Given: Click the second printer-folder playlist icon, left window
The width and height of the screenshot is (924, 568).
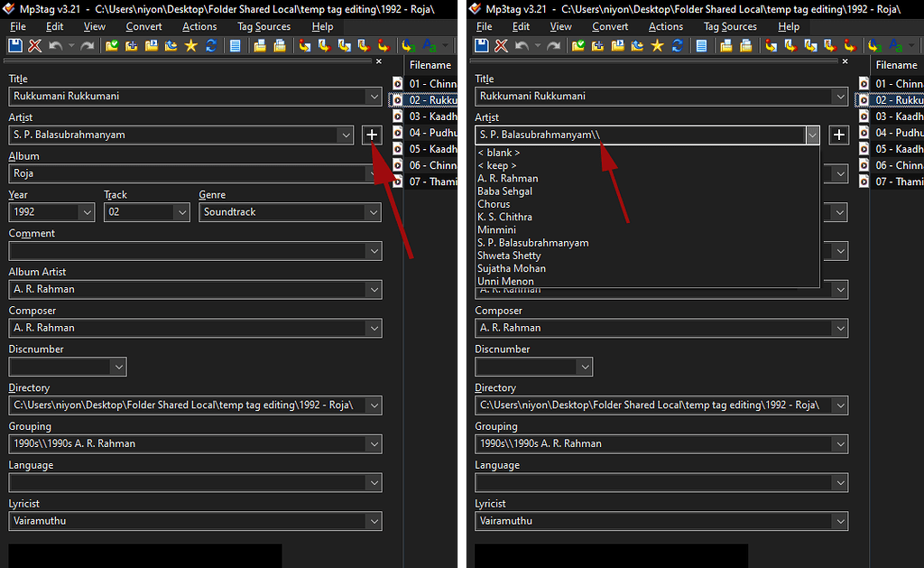Looking at the screenshot, I should (x=280, y=45).
